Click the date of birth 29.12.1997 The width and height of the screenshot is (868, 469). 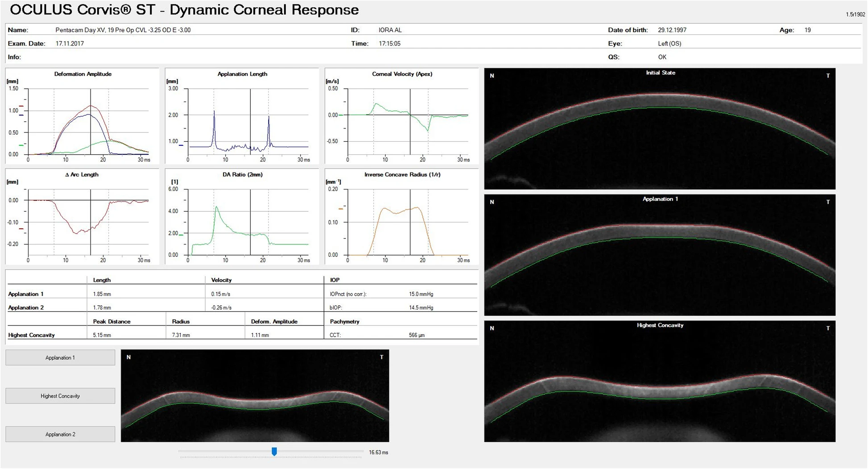pos(672,30)
